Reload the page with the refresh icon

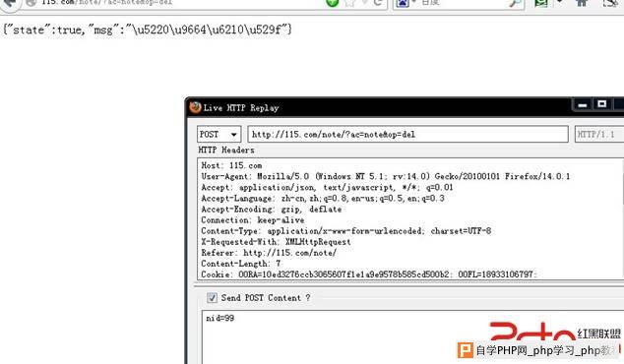378,2
